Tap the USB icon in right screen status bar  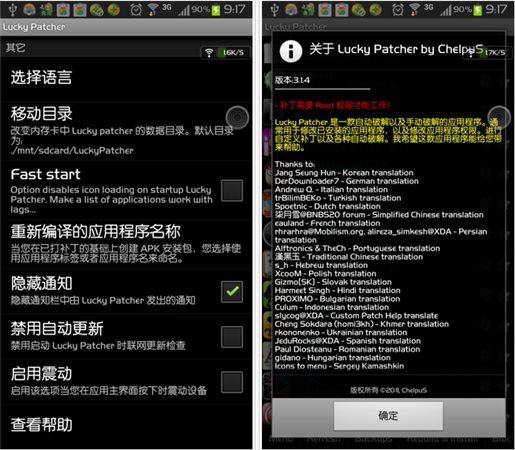tap(274, 9)
